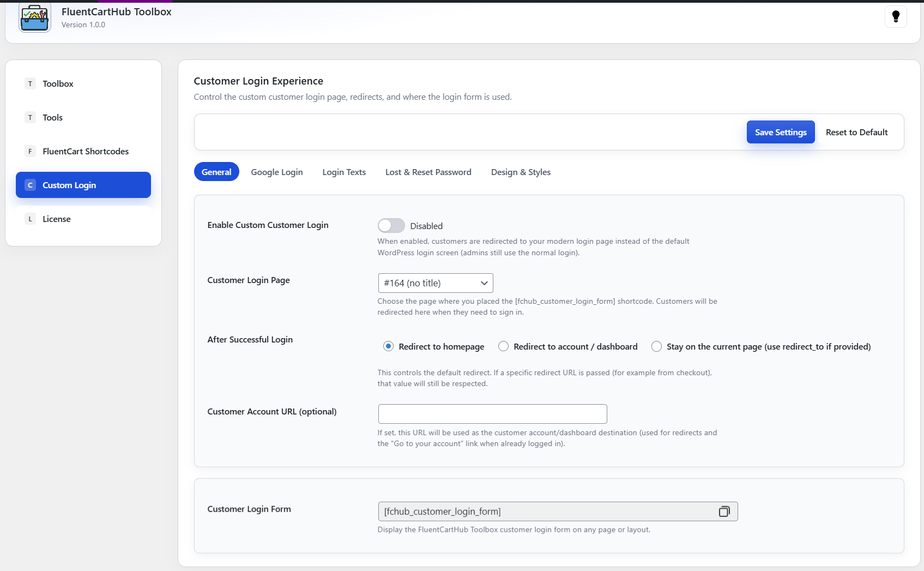
Task: Click the Toolbox sidebar letter icon
Action: (x=30, y=84)
